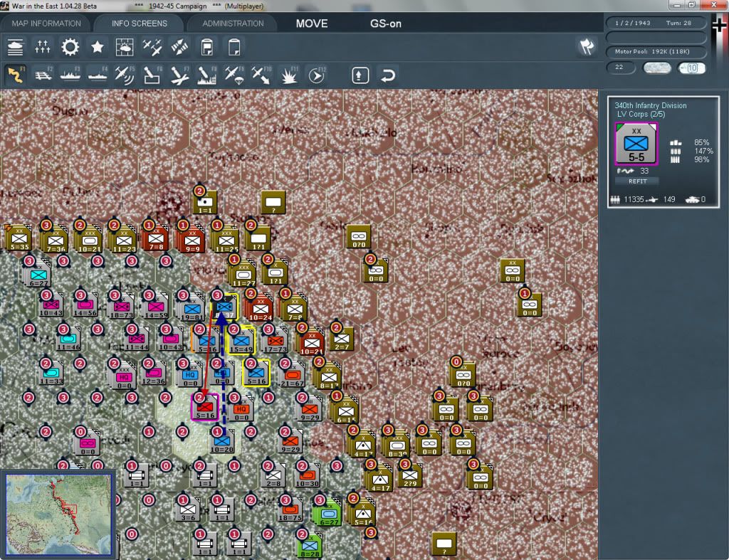Image resolution: width=729 pixels, height=560 pixels.
Task: Open the production gear icon
Action: pyautogui.click(x=70, y=47)
